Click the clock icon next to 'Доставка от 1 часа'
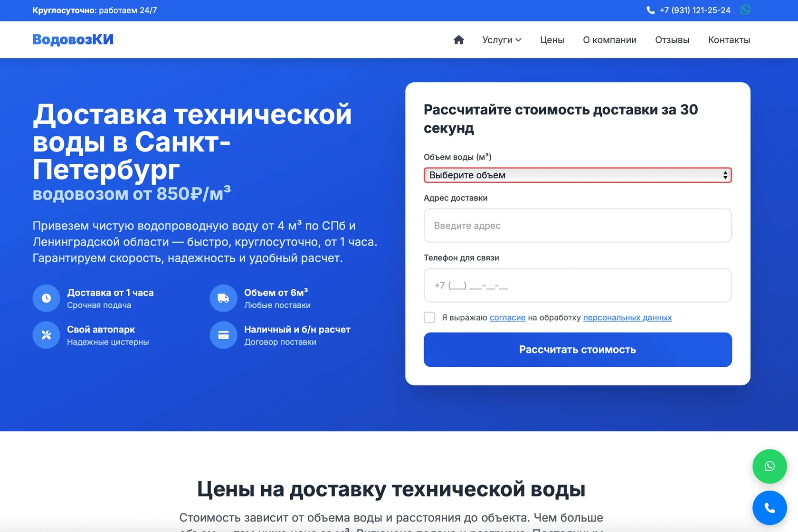Image resolution: width=798 pixels, height=532 pixels. coord(46,298)
